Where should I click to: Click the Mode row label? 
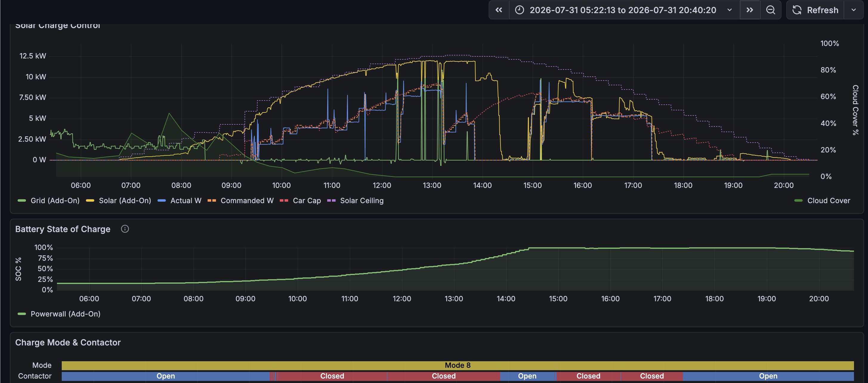[42, 365]
